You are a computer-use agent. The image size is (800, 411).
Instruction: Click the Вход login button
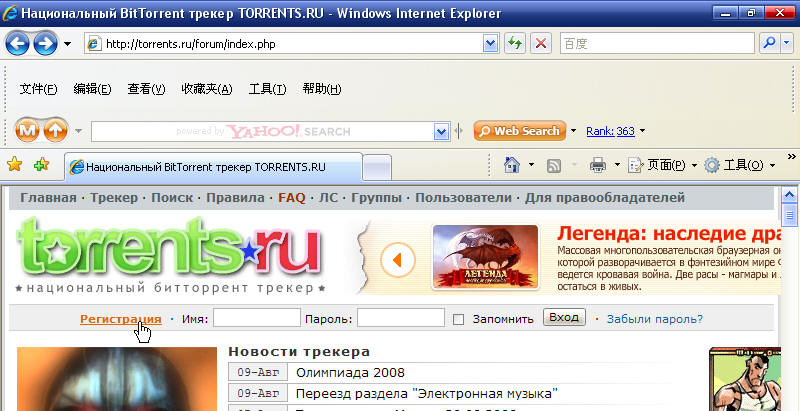click(x=564, y=317)
